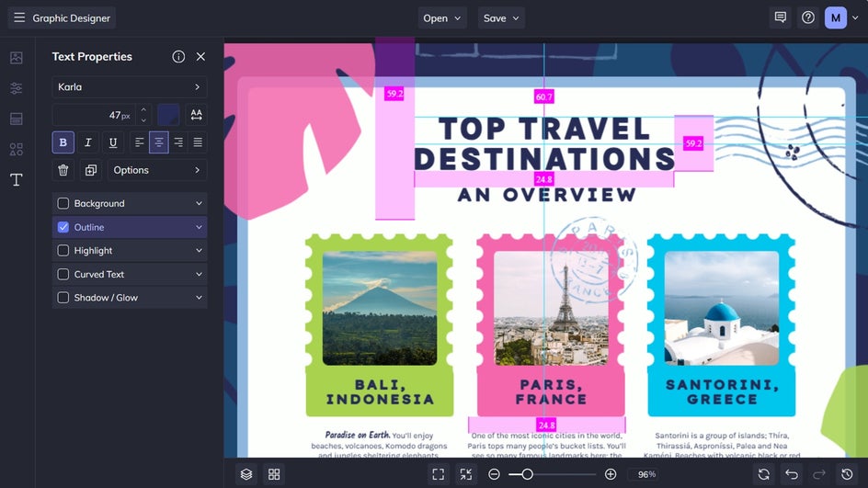Close the Text Properties panel

(x=201, y=56)
